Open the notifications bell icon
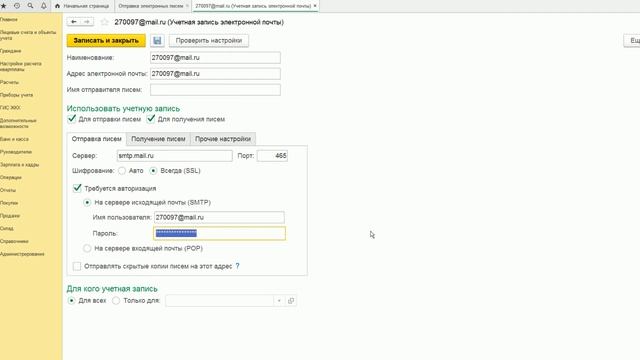 pos(44,6)
